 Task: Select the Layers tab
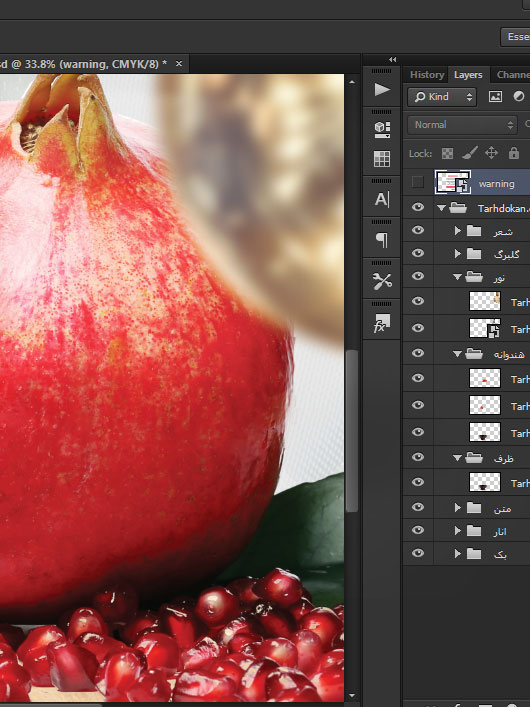coord(468,75)
